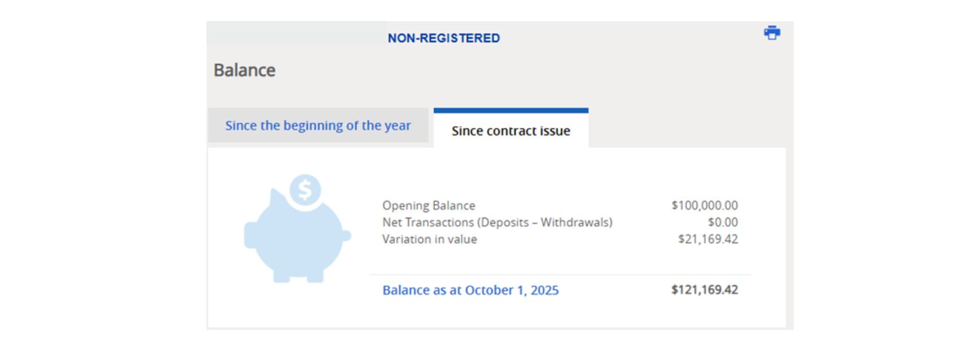
Task: Click the NON-REGISTERED account heading
Action: 444,38
